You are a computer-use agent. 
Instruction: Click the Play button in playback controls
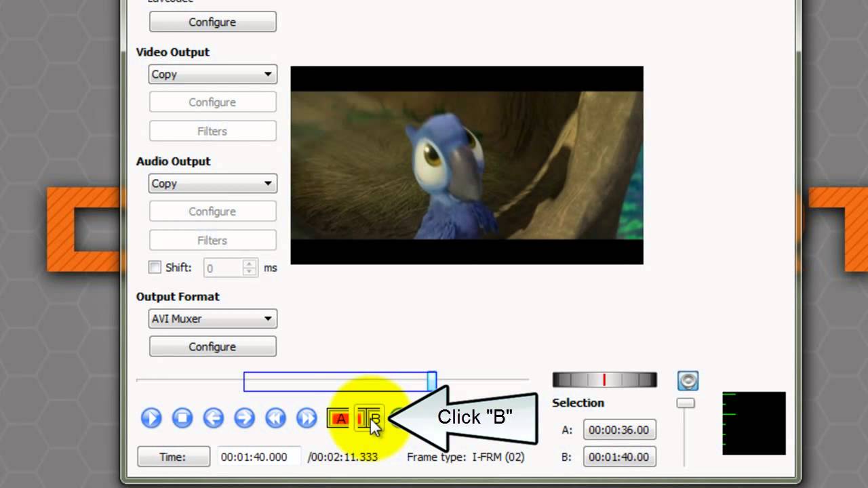[151, 418]
